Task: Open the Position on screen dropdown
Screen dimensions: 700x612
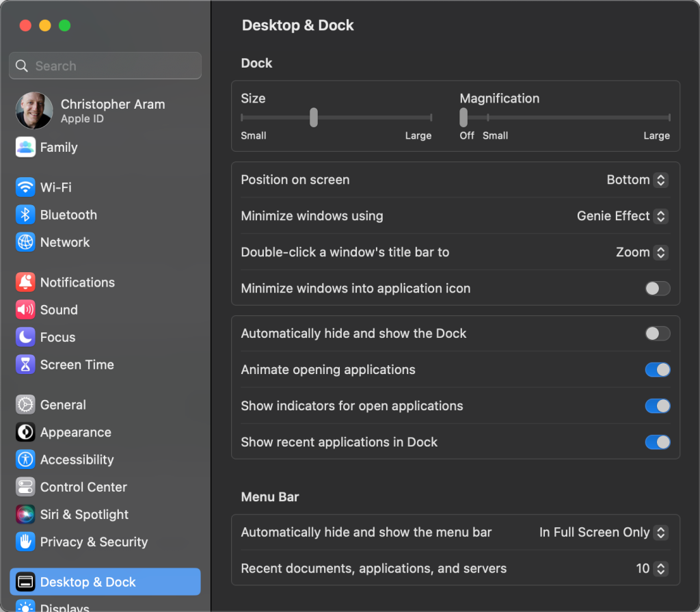Action: [x=637, y=180]
